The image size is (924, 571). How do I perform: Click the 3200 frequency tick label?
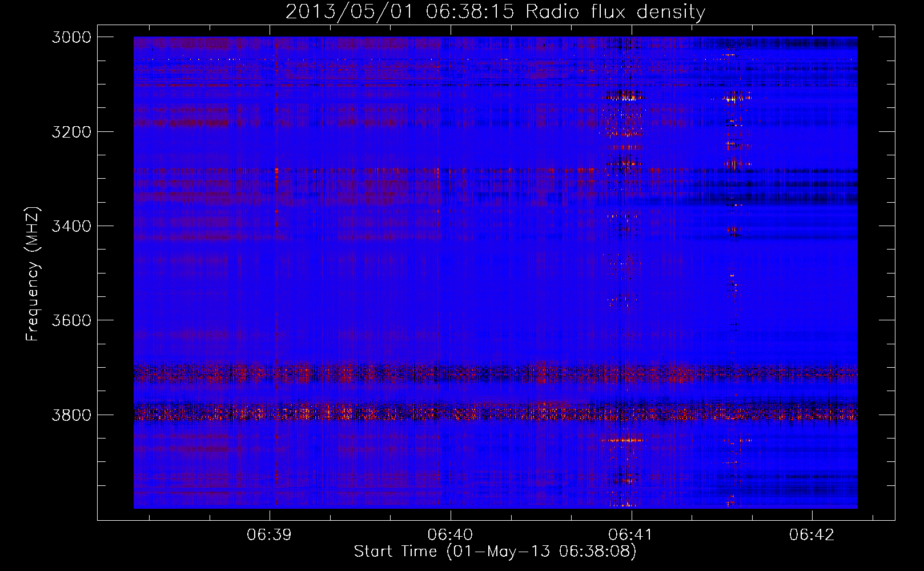[71, 132]
